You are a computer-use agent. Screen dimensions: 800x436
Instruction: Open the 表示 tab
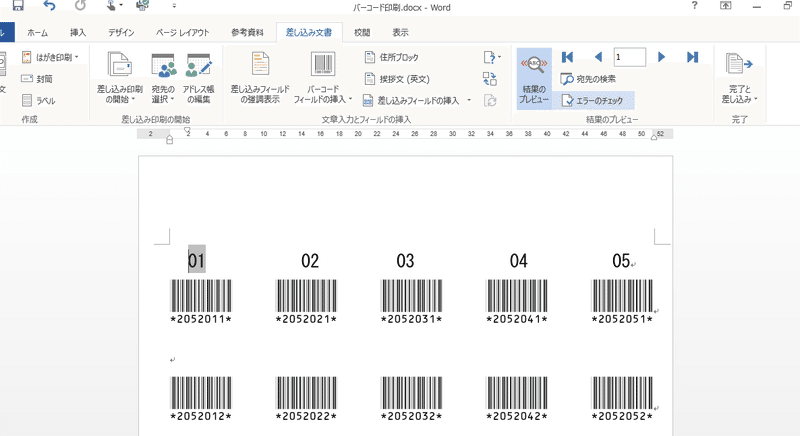click(x=400, y=33)
